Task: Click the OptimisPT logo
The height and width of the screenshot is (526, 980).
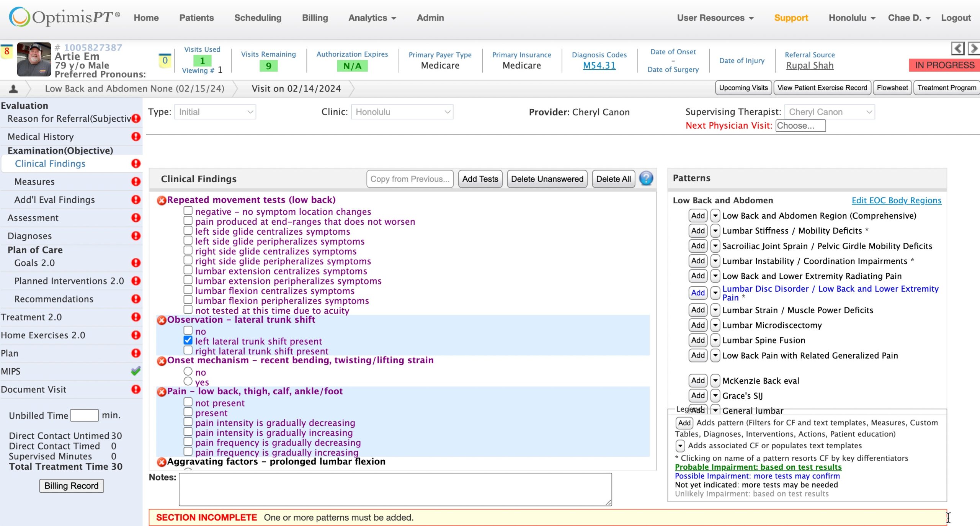Action: [x=64, y=17]
